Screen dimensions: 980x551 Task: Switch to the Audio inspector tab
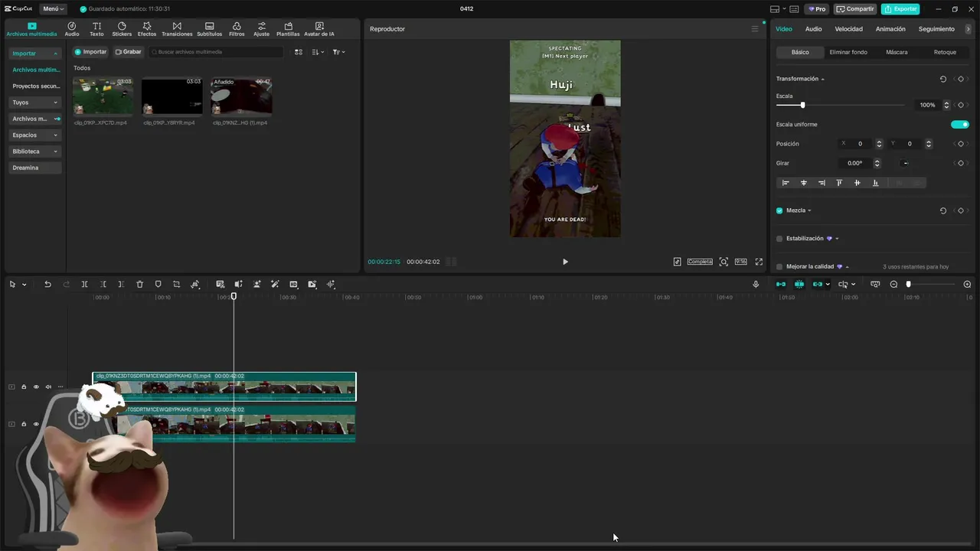[x=813, y=29]
